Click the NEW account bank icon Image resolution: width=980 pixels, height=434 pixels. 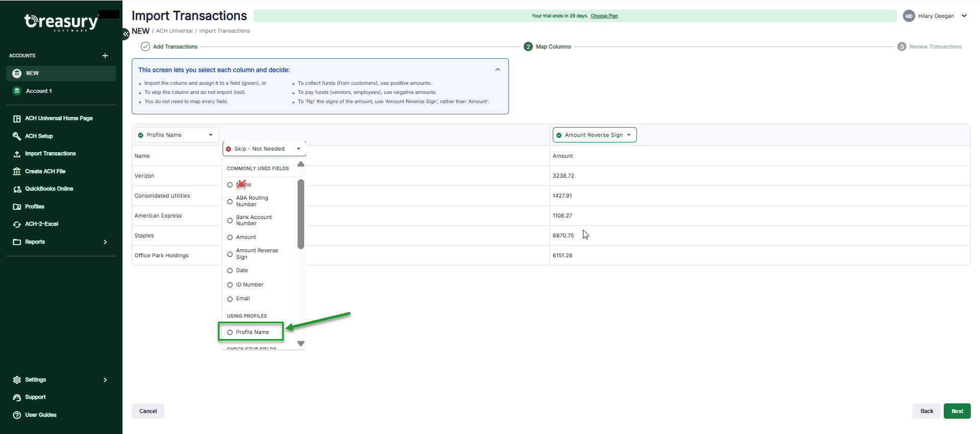click(x=17, y=74)
